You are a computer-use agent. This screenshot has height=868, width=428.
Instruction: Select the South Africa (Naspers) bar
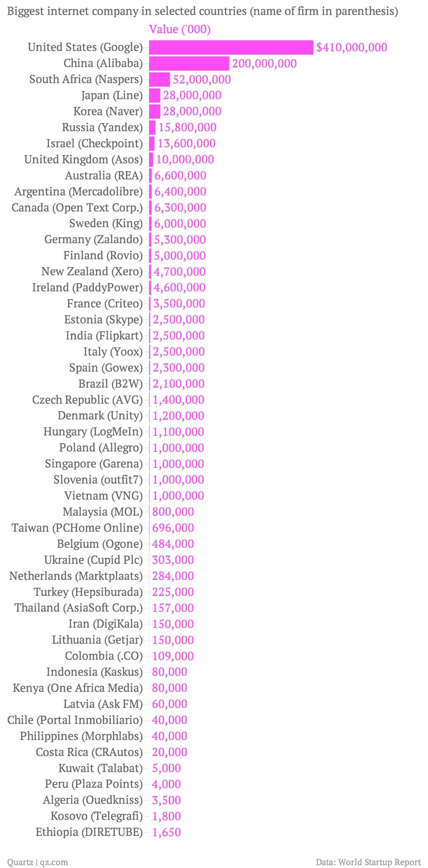[x=159, y=79]
